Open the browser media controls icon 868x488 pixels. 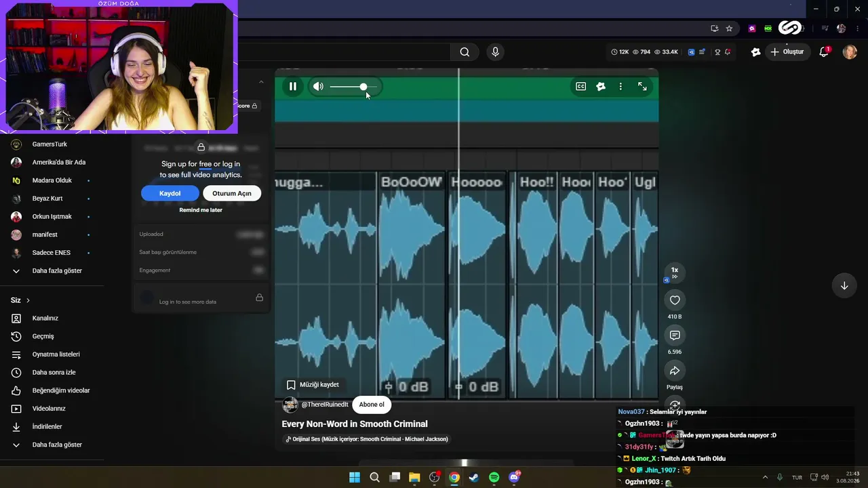click(825, 28)
